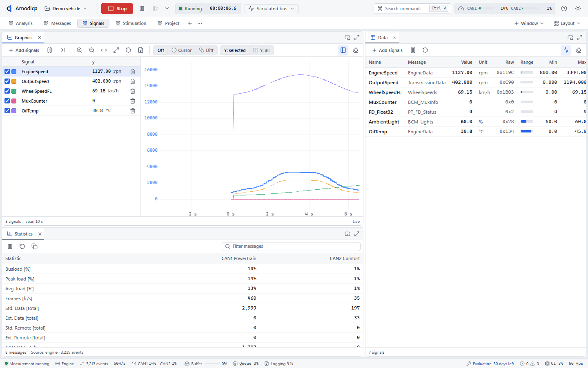The height and width of the screenshot is (368, 588).
Task: Switch to the Analysis tab
Action: click(20, 23)
